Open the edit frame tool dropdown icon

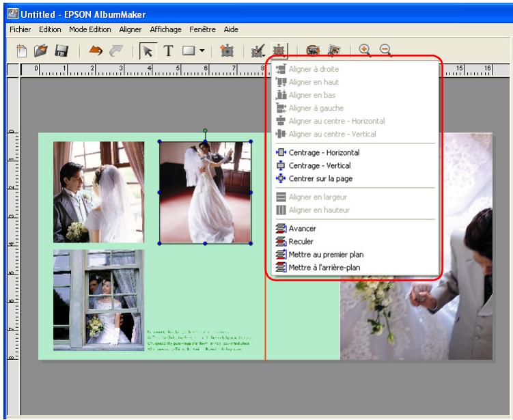click(x=258, y=51)
